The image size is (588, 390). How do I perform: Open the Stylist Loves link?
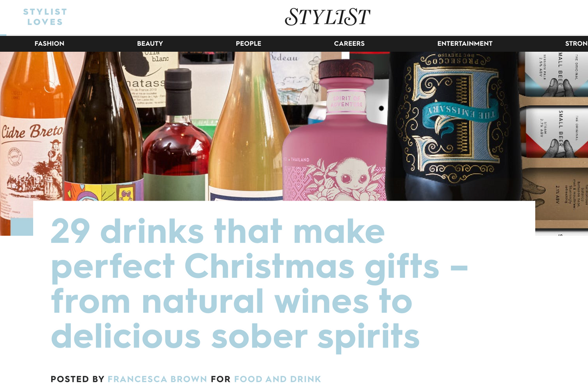pyautogui.click(x=45, y=17)
